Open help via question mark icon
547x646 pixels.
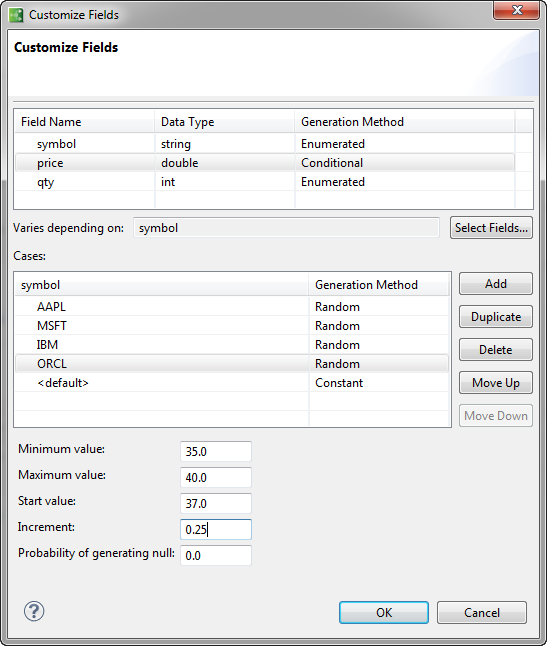pyautogui.click(x=34, y=611)
